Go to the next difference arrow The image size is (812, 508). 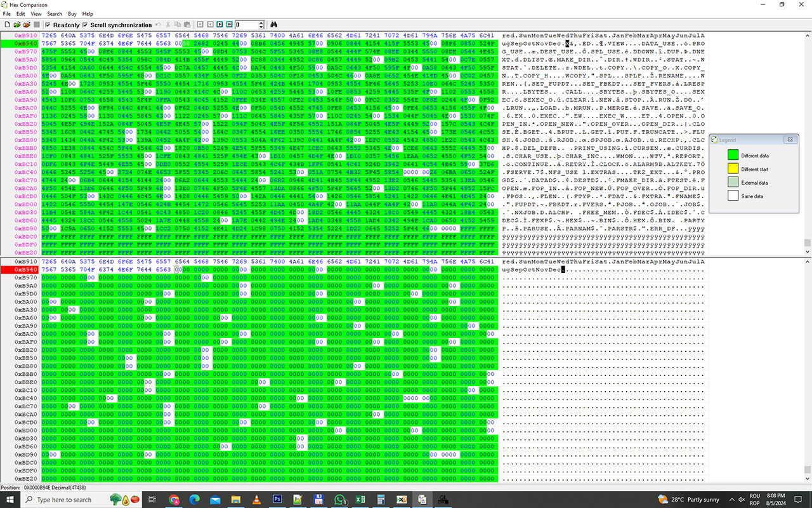tap(219, 25)
